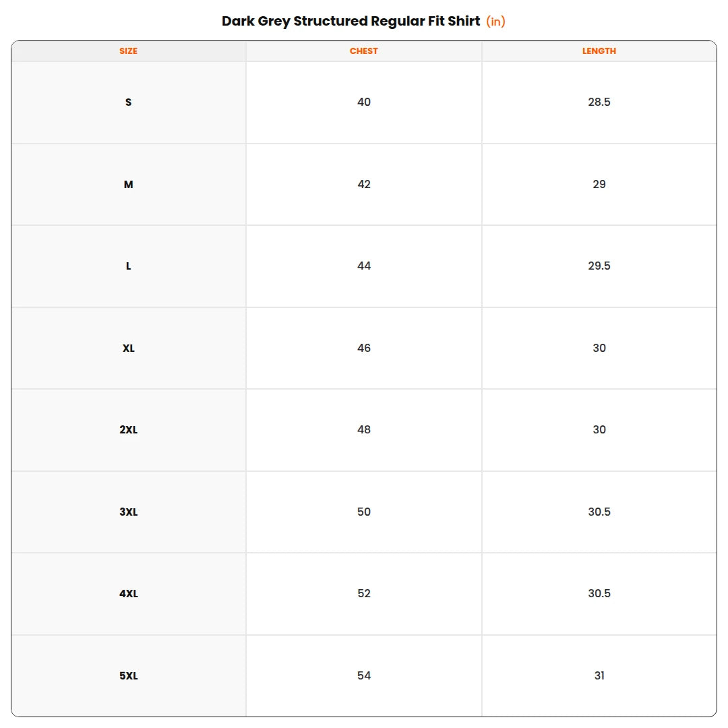
Task: Select the 3XL size row label
Action: coord(129,512)
